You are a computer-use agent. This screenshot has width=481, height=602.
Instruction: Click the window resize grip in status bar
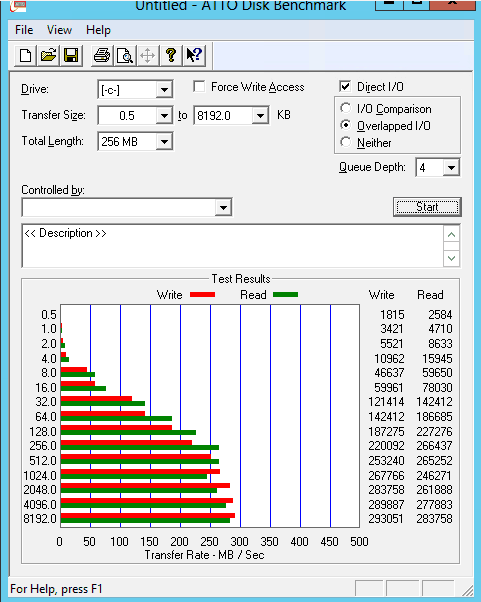(x=468, y=590)
